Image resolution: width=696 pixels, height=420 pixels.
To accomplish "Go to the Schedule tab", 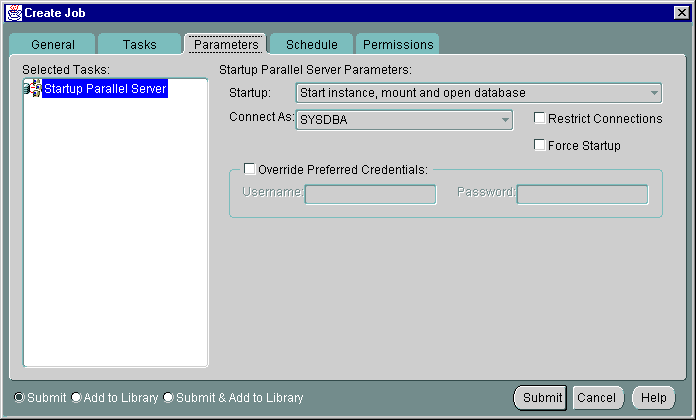I will pyautogui.click(x=311, y=45).
